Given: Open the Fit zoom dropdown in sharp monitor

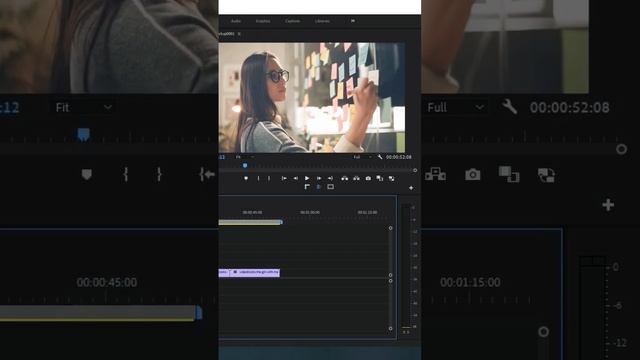Looking at the screenshot, I should click(244, 157).
